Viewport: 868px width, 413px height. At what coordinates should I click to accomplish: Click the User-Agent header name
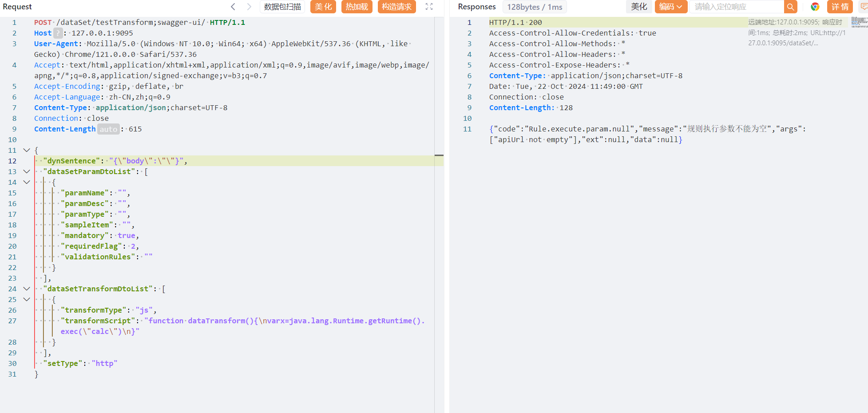56,44
